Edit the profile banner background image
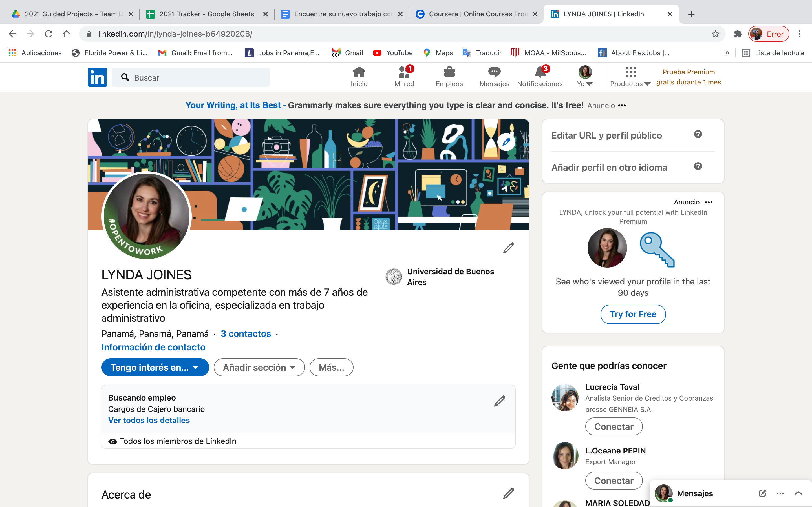 tap(506, 142)
